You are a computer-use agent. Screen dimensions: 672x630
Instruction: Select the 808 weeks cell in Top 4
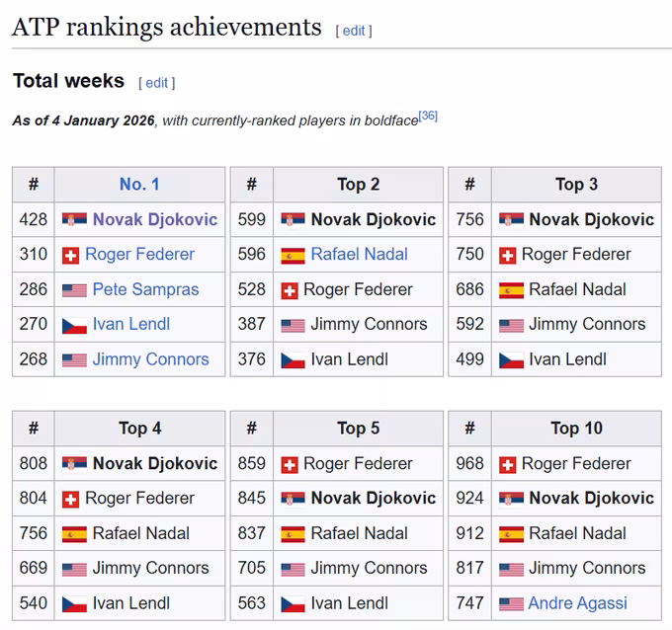[34, 463]
